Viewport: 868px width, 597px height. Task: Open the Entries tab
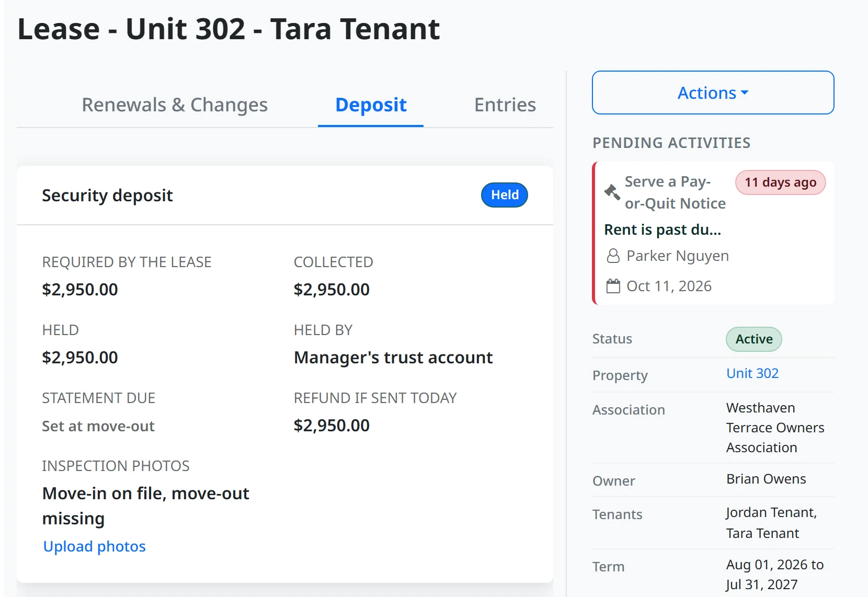[x=505, y=105]
